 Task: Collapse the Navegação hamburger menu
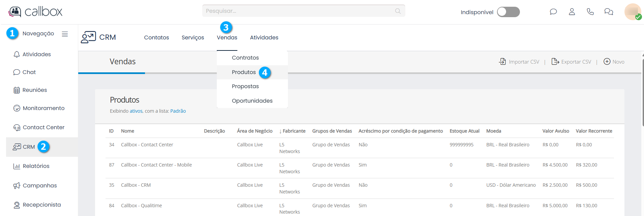pyautogui.click(x=65, y=34)
